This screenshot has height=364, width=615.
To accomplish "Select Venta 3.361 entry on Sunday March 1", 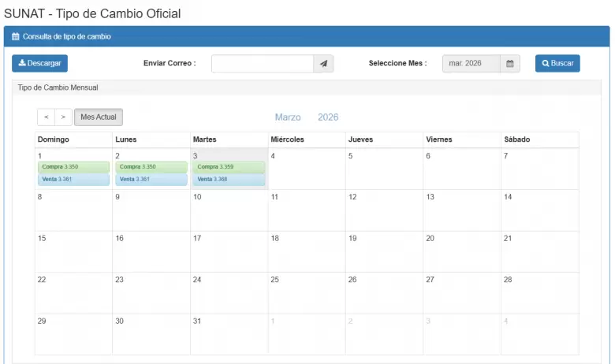I will pyautogui.click(x=73, y=180).
